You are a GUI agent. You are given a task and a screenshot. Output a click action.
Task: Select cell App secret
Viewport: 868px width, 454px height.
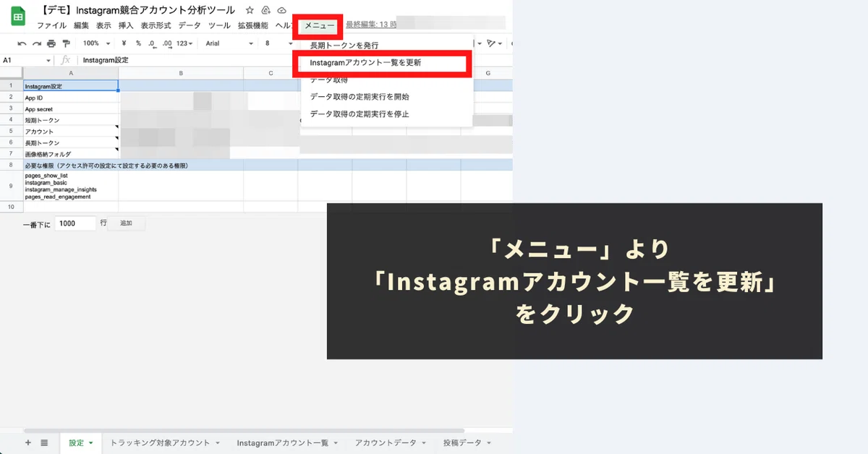coord(71,108)
